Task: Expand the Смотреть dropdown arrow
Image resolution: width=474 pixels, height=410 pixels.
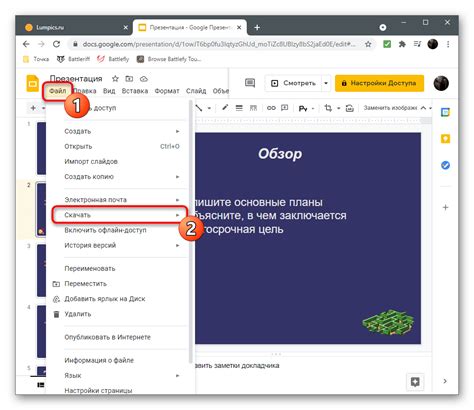Action: click(326, 83)
